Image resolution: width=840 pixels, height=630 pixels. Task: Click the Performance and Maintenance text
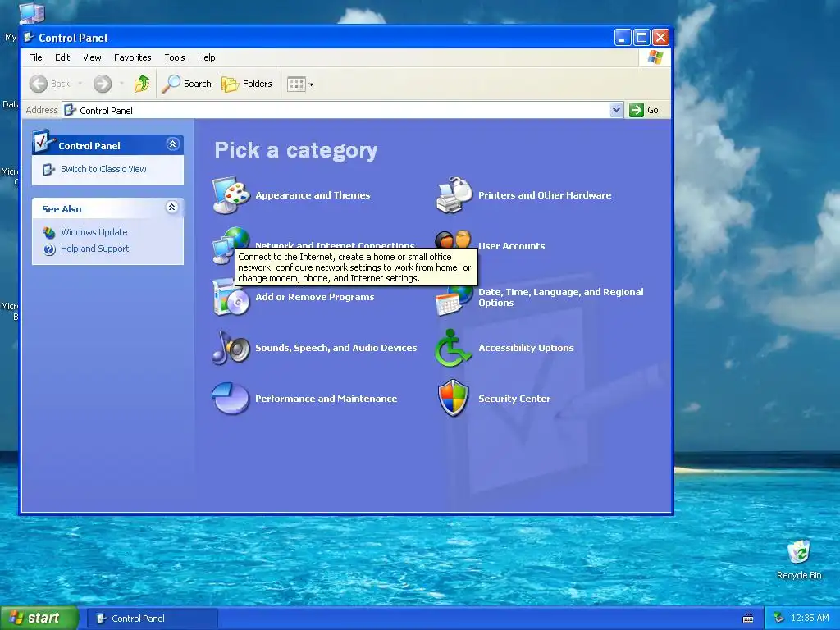326,399
